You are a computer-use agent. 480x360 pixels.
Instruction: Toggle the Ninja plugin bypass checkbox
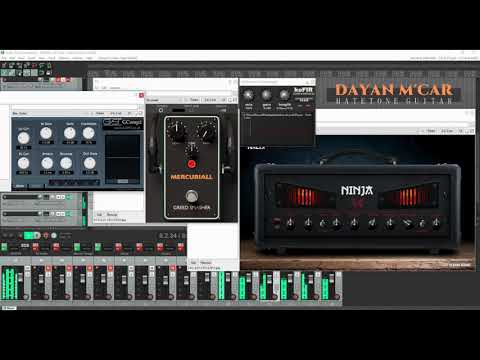pyautogui.click(x=472, y=131)
